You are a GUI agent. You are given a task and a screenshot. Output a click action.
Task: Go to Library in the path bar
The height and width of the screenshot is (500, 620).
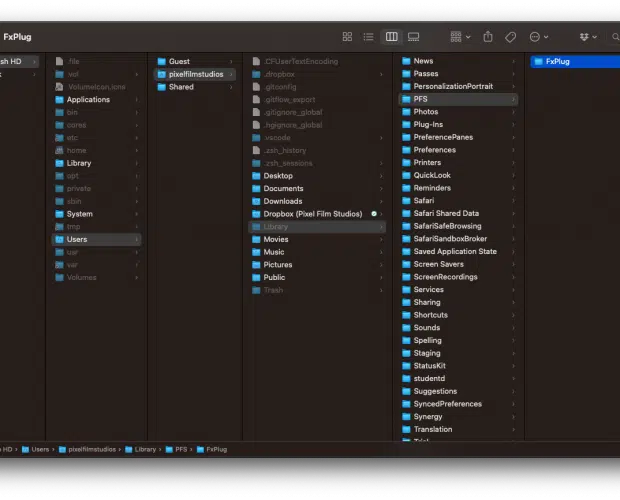140,449
